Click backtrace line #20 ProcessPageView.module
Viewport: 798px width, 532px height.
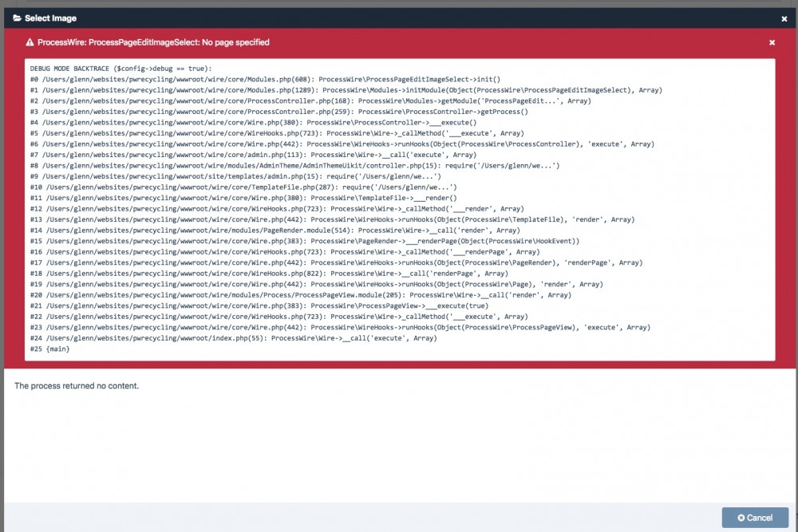point(301,295)
